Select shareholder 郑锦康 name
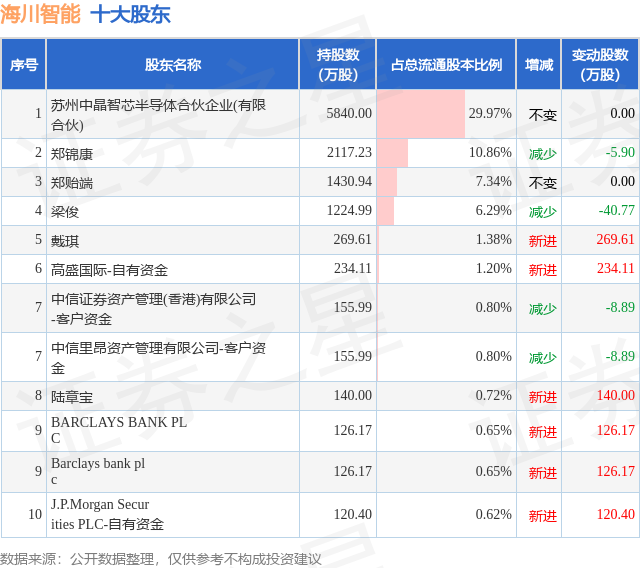This screenshot has height=568, width=640. [72, 154]
